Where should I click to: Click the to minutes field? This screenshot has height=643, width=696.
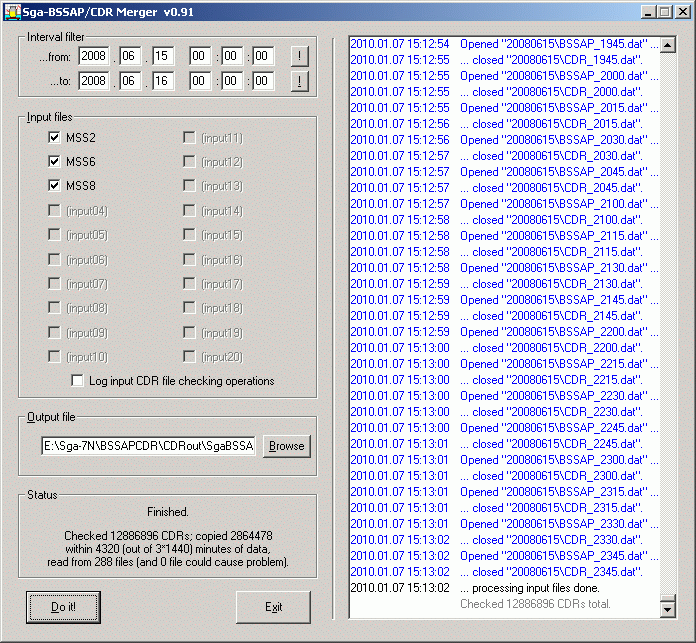[x=232, y=81]
